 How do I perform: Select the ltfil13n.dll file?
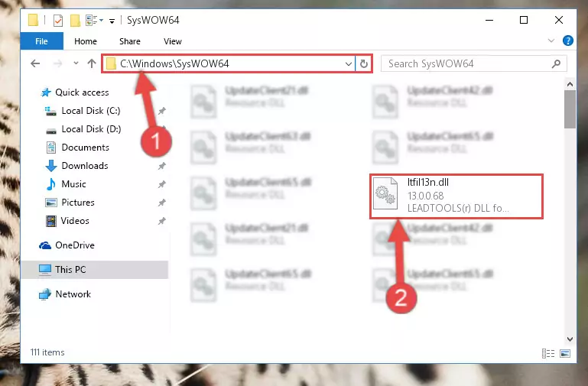coord(456,196)
